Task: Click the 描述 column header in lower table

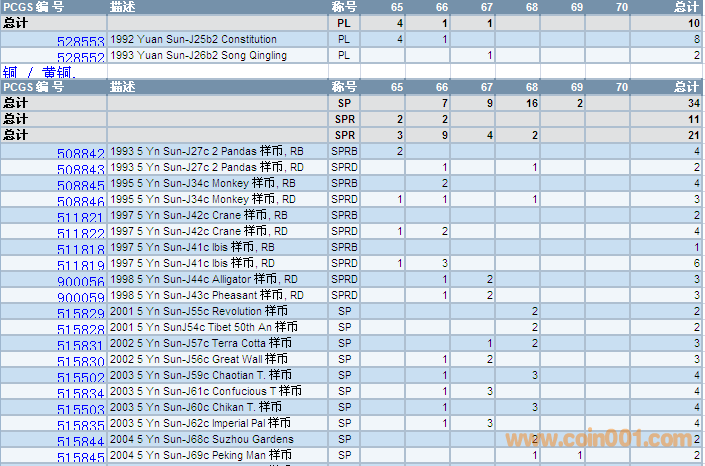Action: pos(124,87)
